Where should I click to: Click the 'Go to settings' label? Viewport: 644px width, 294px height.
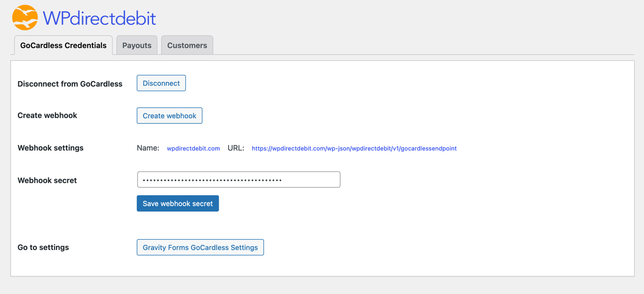coord(43,247)
